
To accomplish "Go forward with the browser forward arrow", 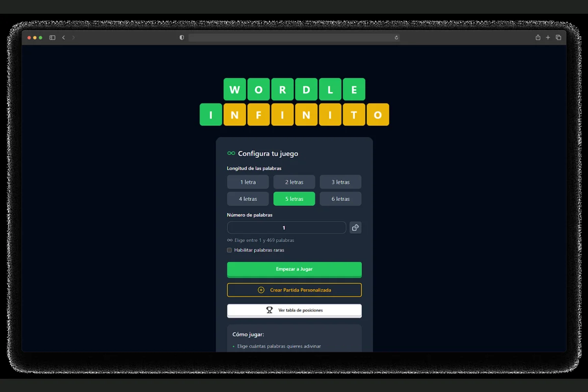I will pyautogui.click(x=73, y=38).
